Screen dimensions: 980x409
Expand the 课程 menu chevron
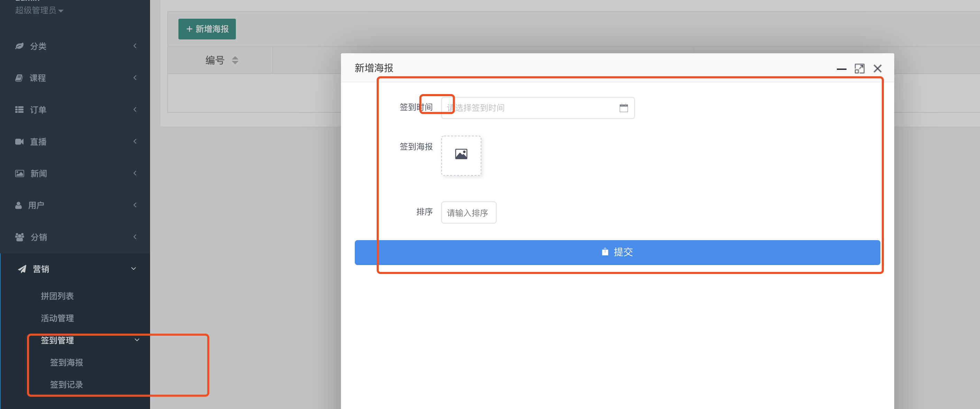click(135, 78)
